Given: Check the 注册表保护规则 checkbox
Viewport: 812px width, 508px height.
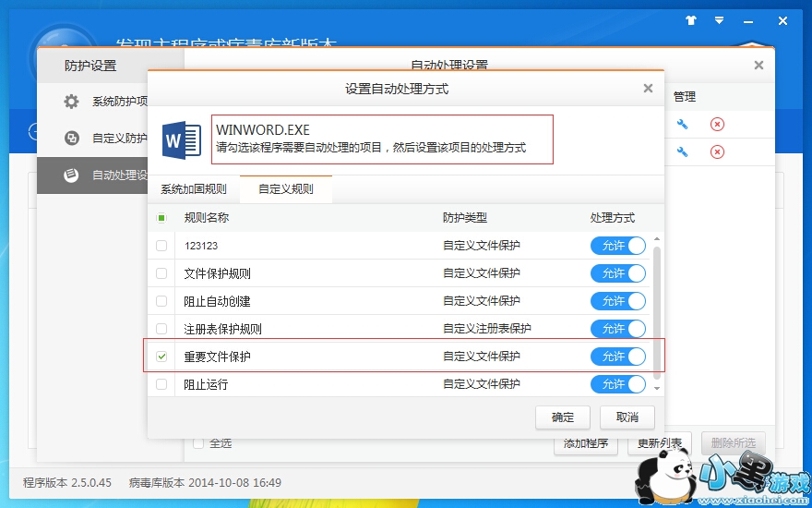Looking at the screenshot, I should [x=161, y=329].
